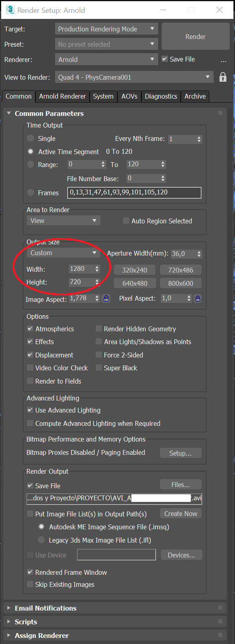Viewport: 235px width, 644px height.
Task: Toggle the viewport lock icon
Action: (223, 77)
